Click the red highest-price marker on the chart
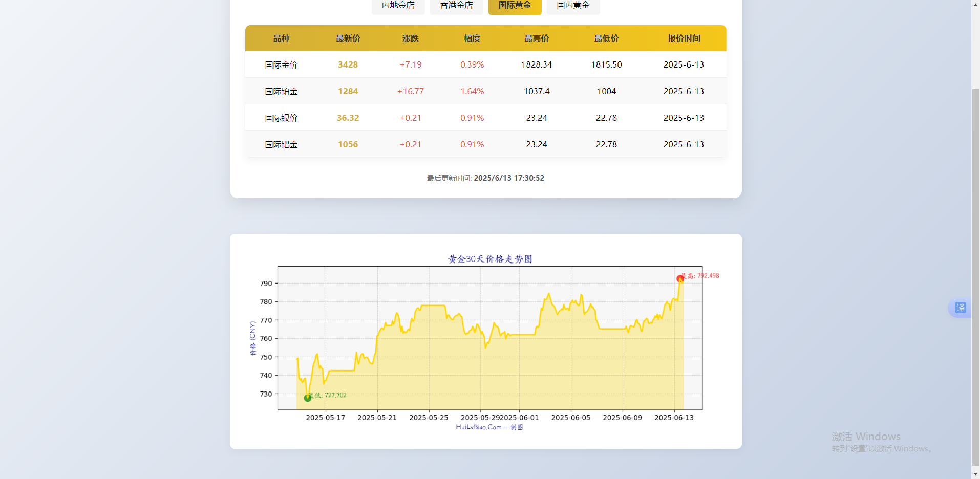The image size is (980, 479). tap(681, 279)
